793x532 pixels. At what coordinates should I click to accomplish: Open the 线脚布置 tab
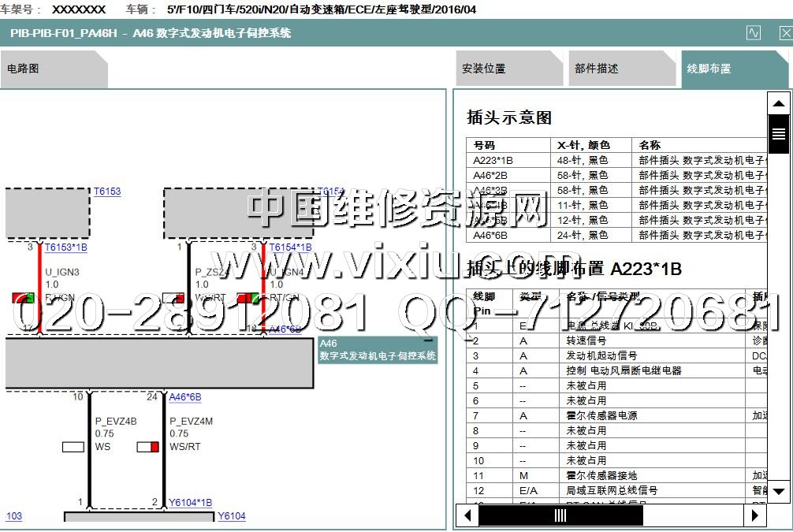709,69
